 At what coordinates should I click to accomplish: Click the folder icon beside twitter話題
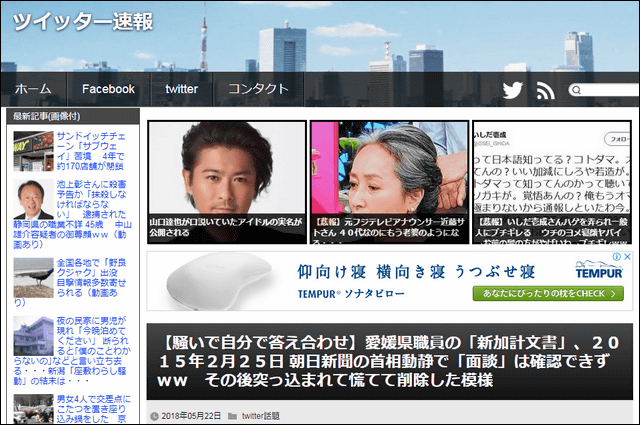232,415
